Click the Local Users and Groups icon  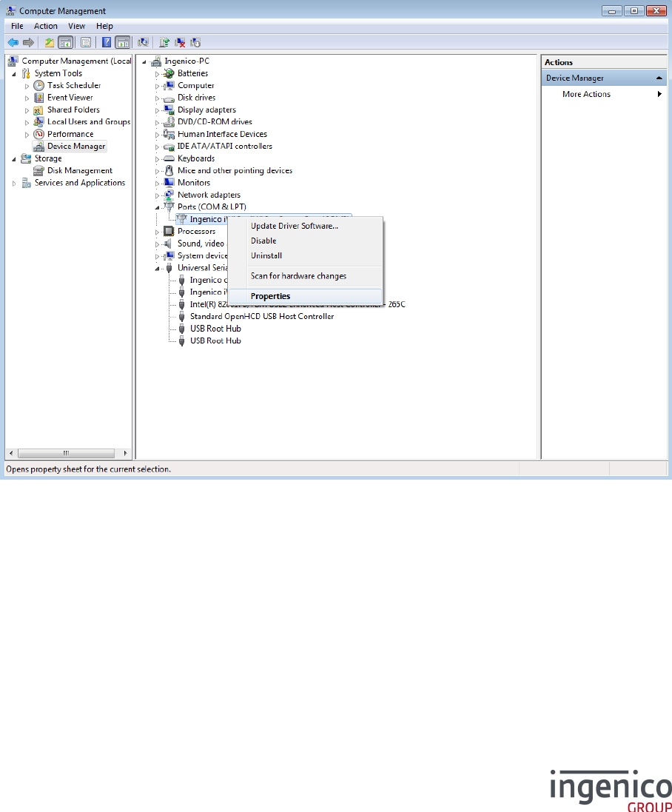38,121
